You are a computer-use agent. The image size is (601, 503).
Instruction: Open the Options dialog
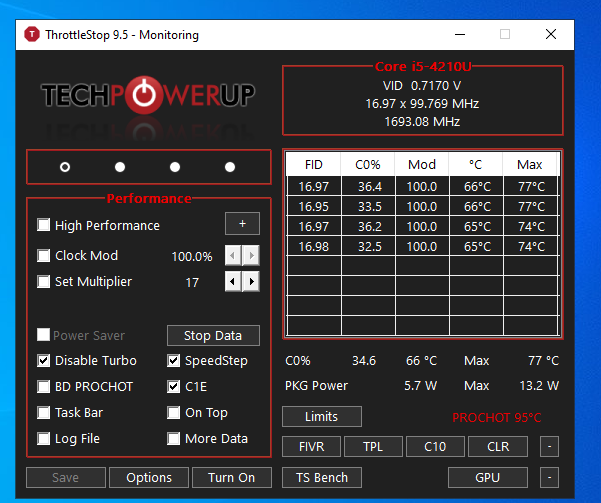(x=149, y=477)
